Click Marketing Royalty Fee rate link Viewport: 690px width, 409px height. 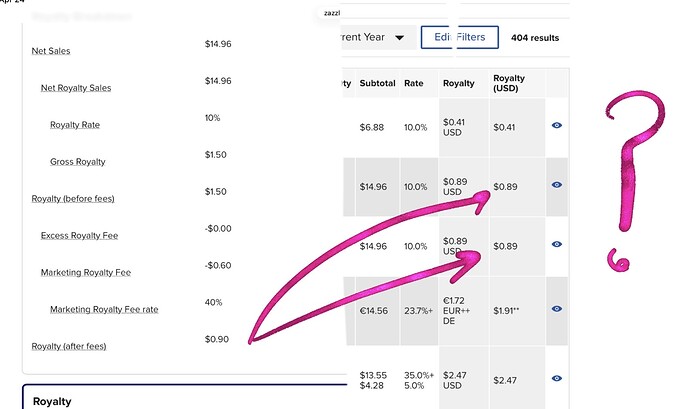coord(104,310)
